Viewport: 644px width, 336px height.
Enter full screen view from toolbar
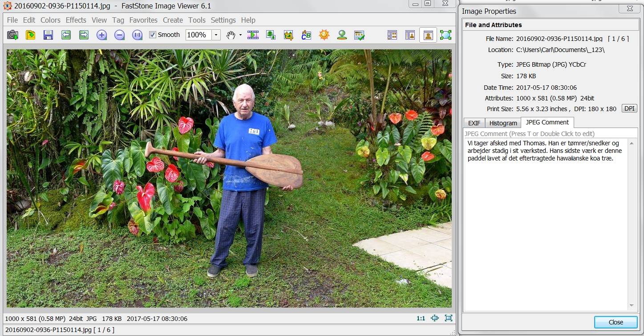point(446,35)
